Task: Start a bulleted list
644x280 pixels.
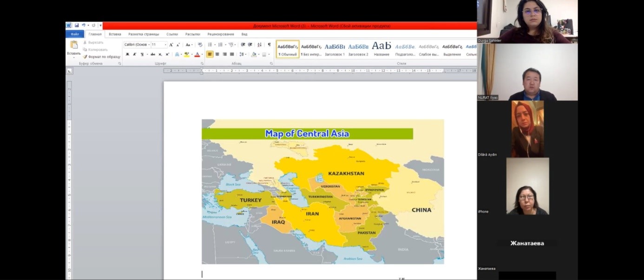Action: [210, 45]
